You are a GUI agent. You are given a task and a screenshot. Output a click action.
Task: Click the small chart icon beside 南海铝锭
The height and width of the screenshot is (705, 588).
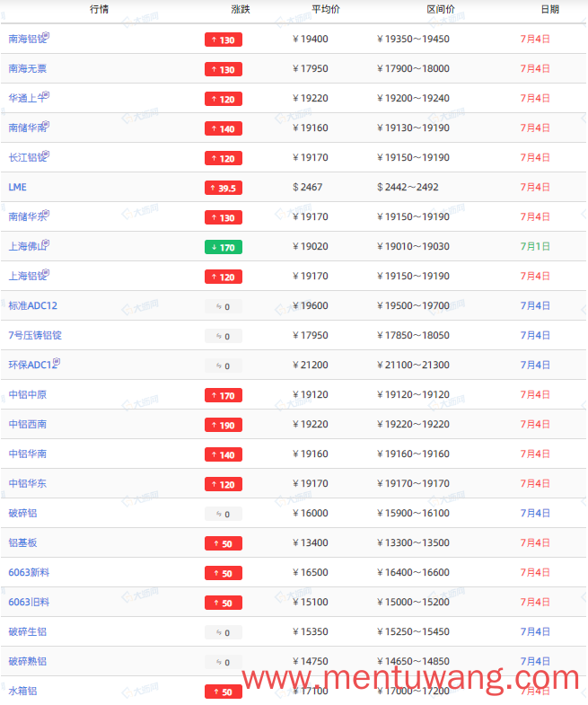[x=46, y=36]
